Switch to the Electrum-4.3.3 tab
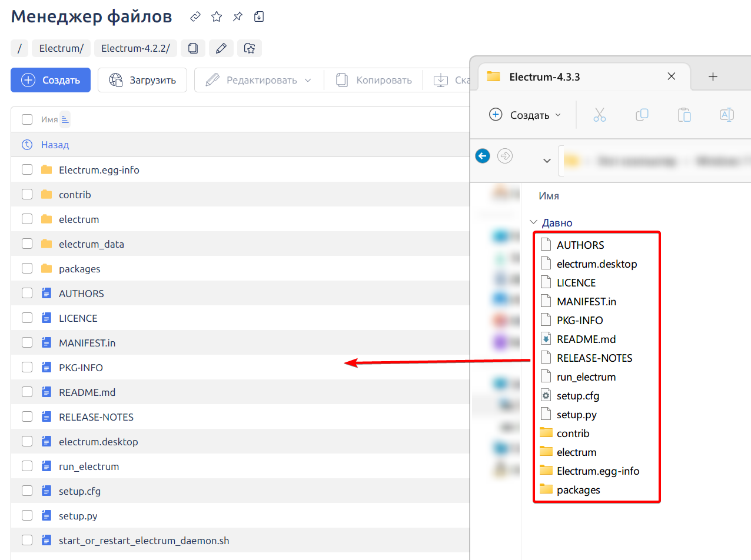The image size is (751, 560). tap(544, 77)
